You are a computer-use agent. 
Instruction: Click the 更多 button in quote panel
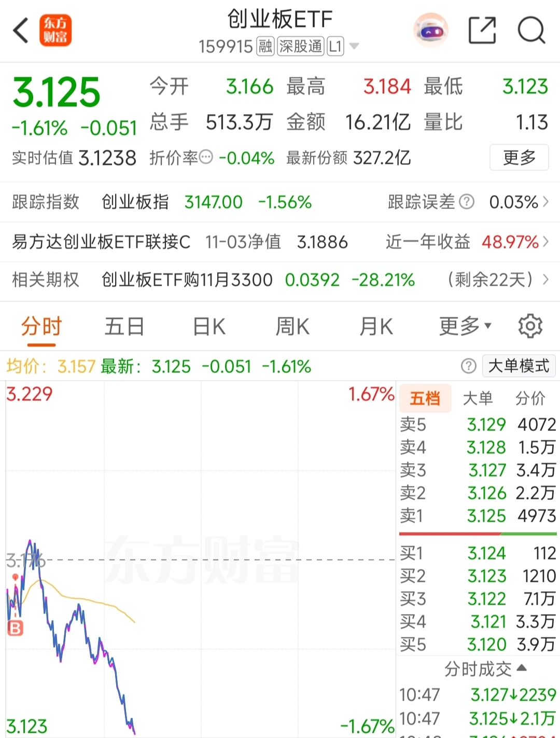tap(519, 158)
